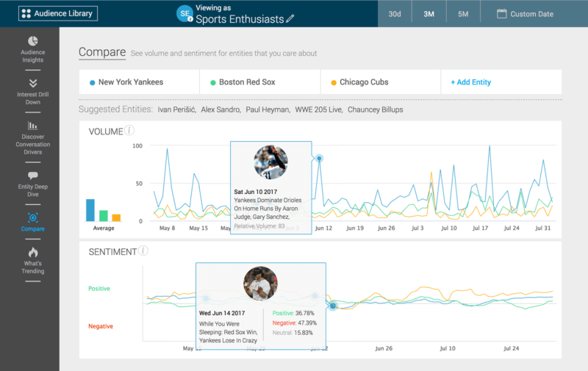Open Entity Deep Dive speech bubble icon
This screenshot has height=371, width=588.
click(33, 175)
